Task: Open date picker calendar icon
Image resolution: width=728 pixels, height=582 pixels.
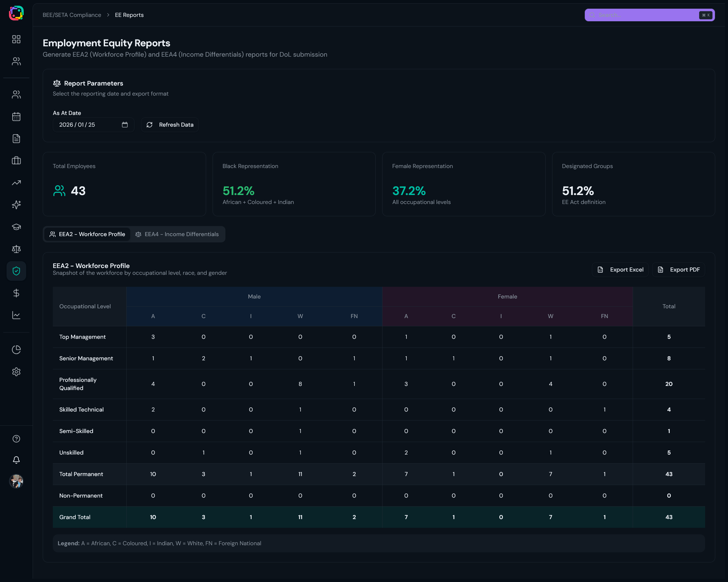Action: pos(125,125)
